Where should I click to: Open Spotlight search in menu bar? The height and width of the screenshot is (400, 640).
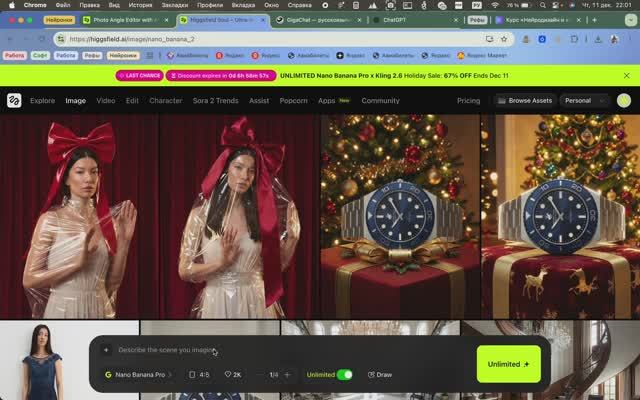[x=542, y=5]
